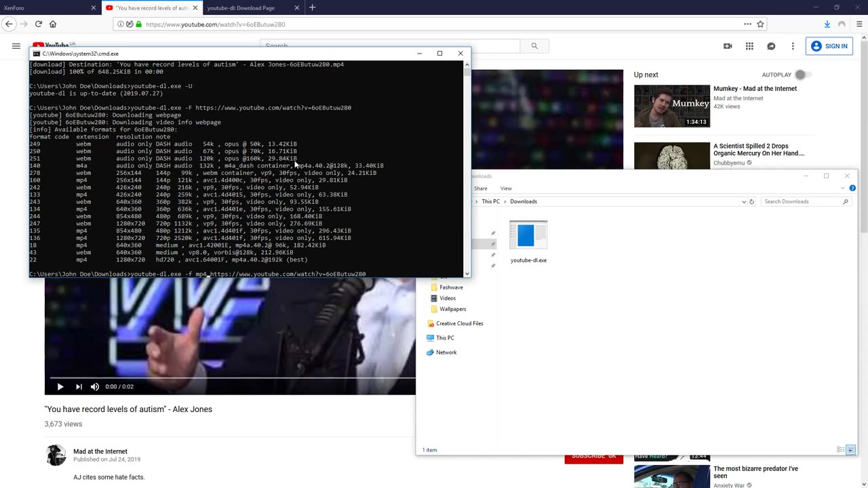Skip to the next video
Image resolution: width=868 pixels, height=488 pixels.
click(x=79, y=386)
